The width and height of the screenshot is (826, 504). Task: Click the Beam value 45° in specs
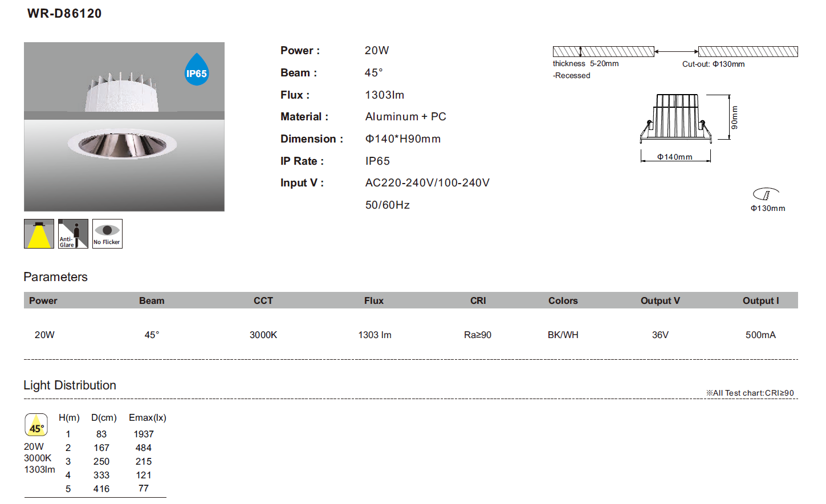coord(374,73)
